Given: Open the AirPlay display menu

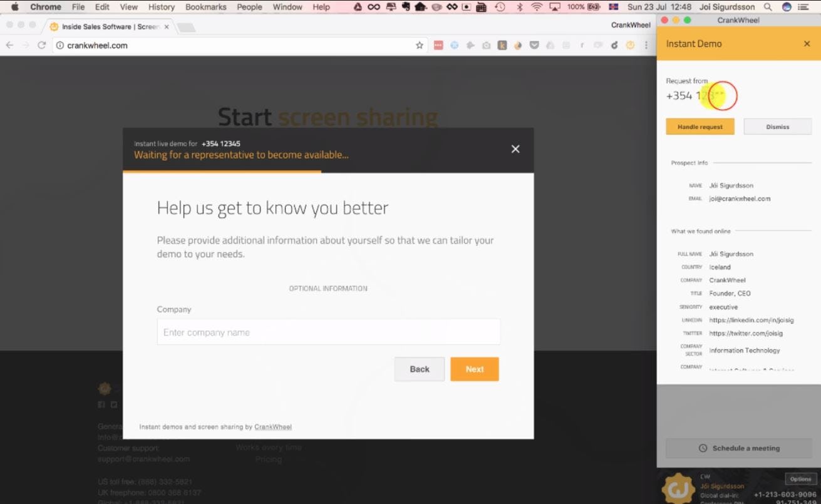Looking at the screenshot, I should pyautogui.click(x=555, y=7).
